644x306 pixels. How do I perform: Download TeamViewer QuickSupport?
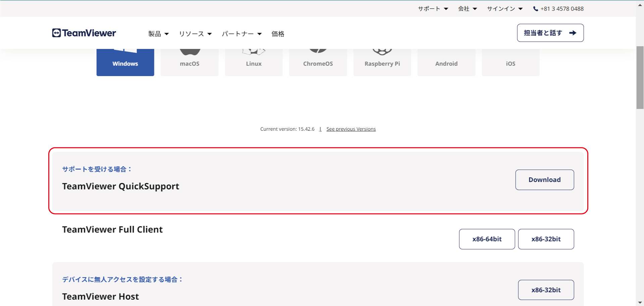(544, 180)
